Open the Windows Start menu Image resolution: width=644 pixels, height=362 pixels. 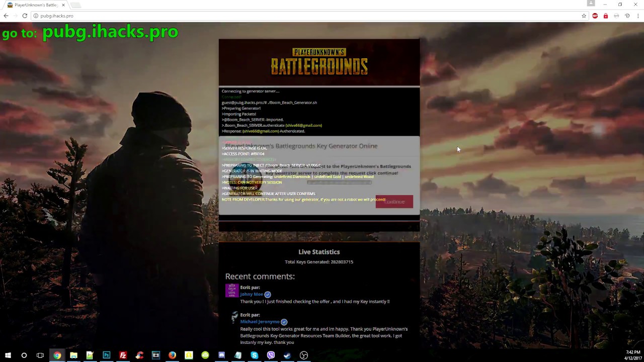(x=8, y=355)
